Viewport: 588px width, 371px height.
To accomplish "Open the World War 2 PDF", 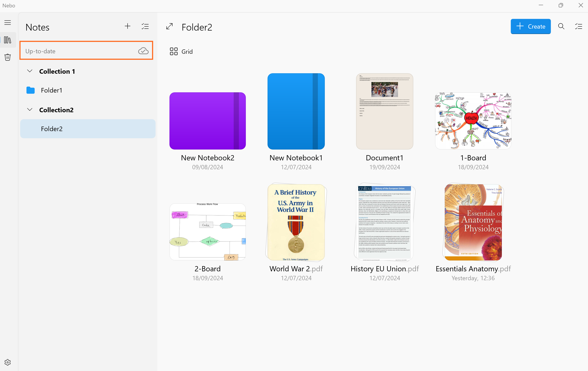I will click(296, 222).
